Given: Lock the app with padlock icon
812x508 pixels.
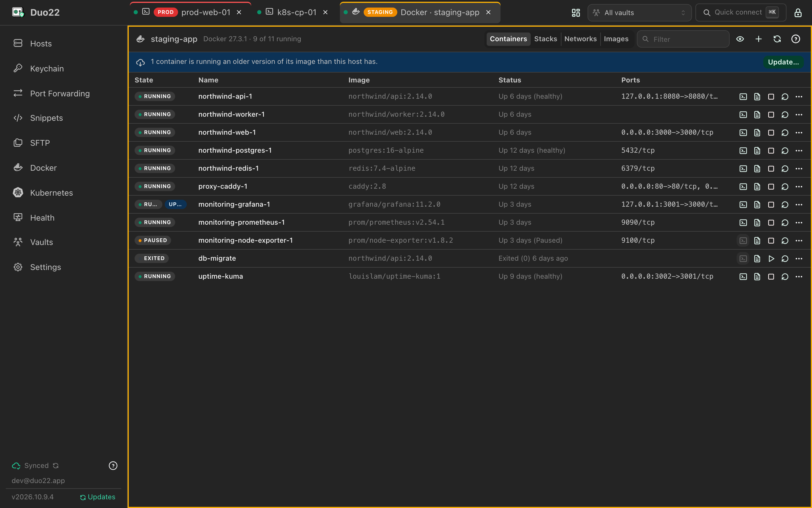Looking at the screenshot, I should coord(798,13).
